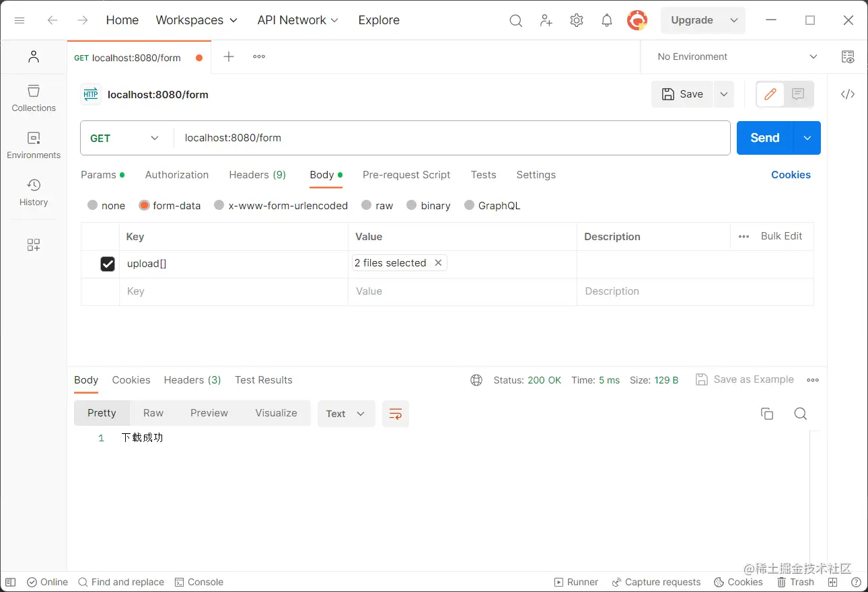This screenshot has height=592, width=868.
Task: Open Collections in the sidebar
Action: tap(34, 98)
